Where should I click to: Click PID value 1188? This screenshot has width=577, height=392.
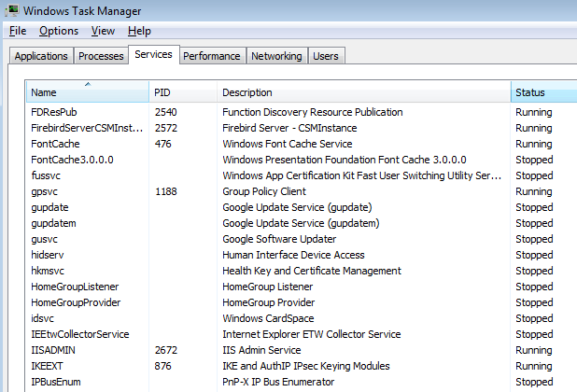(166, 191)
